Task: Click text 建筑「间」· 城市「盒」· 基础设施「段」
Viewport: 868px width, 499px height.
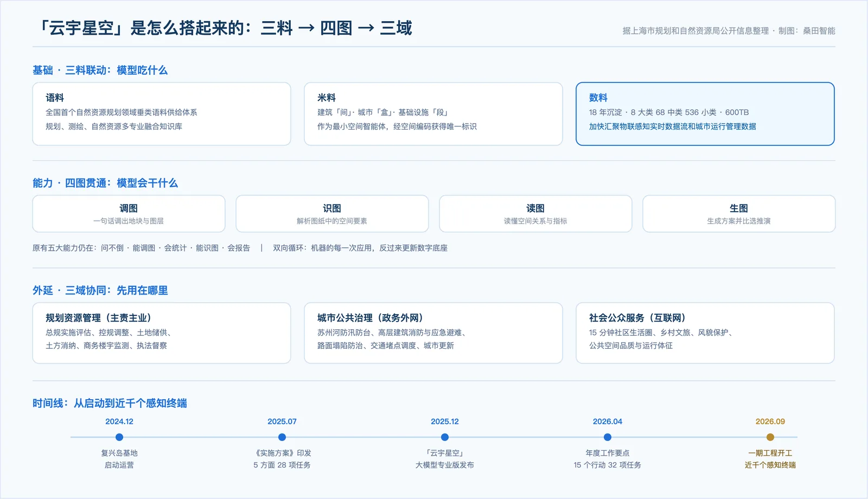Action: coord(382,112)
